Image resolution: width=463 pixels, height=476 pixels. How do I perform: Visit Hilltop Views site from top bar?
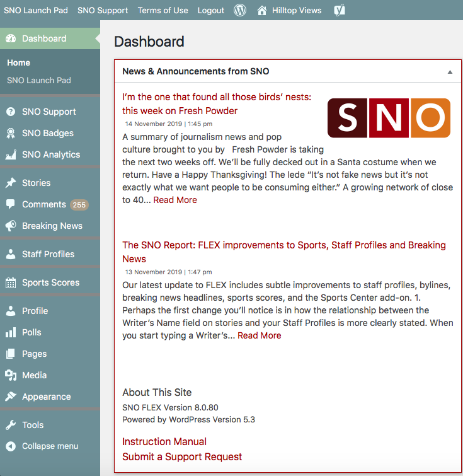point(297,10)
